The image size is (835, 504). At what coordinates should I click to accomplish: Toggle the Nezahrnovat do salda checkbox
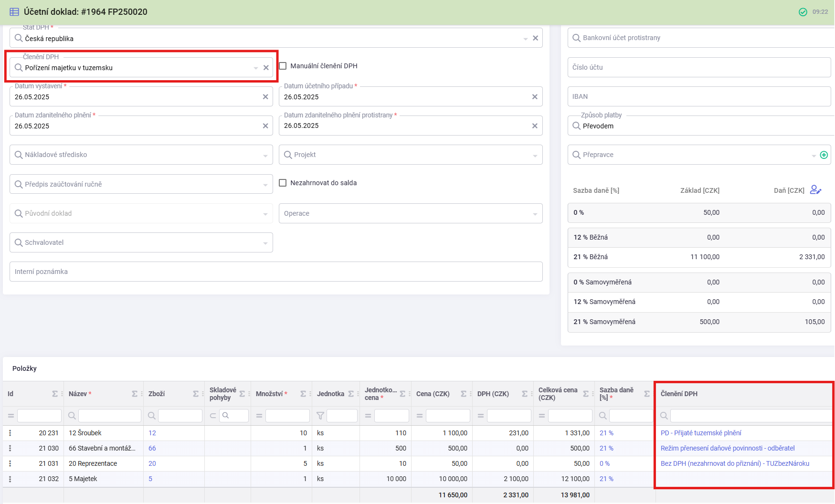tap(283, 183)
